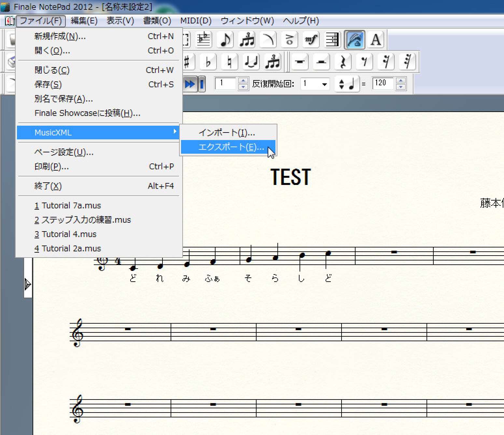Open the MIDI(D) menu
The image size is (504, 435).
(x=196, y=21)
